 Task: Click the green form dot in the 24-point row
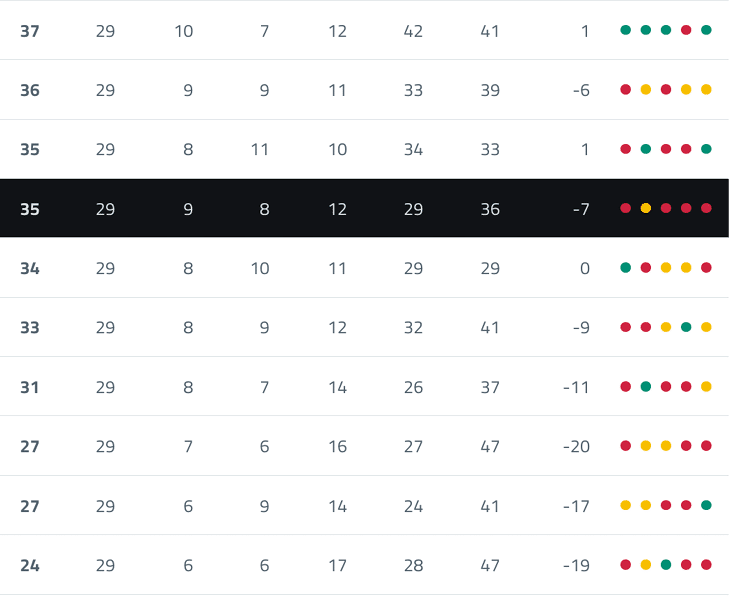(666, 565)
